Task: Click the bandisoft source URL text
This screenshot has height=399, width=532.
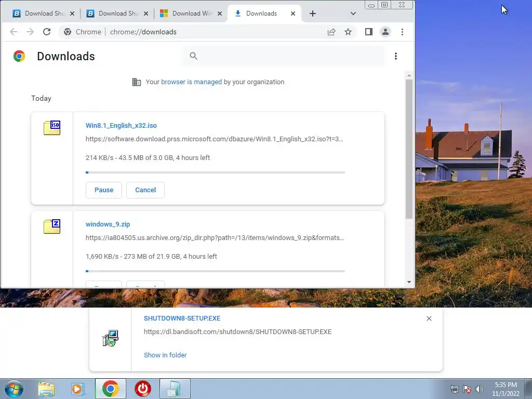Action: (237, 332)
